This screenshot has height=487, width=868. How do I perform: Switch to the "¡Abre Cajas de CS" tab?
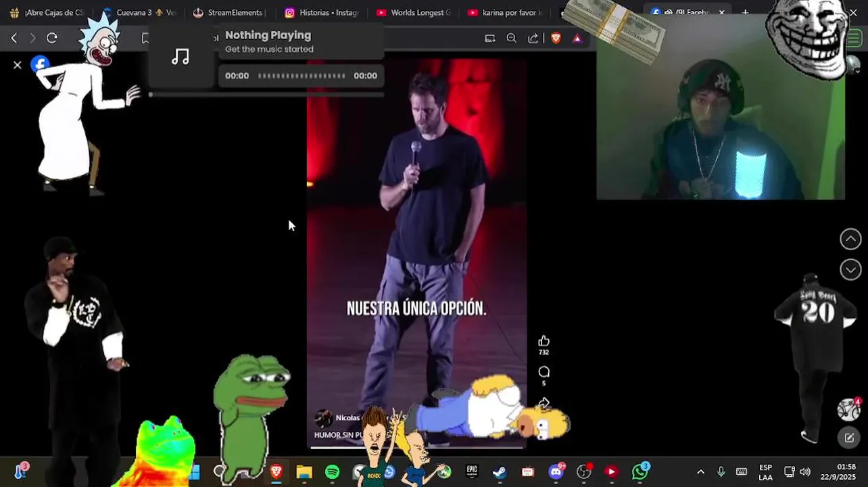click(47, 12)
